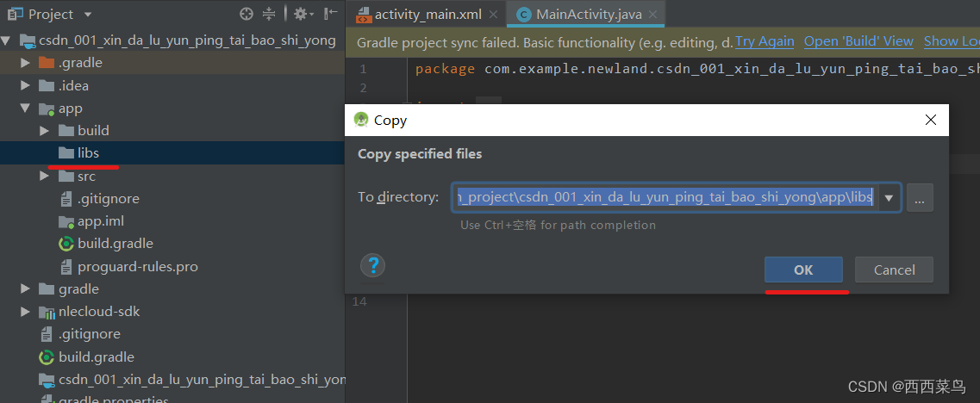Click the Hide Project panel icon
Screen dimensions: 980x403
331,14
